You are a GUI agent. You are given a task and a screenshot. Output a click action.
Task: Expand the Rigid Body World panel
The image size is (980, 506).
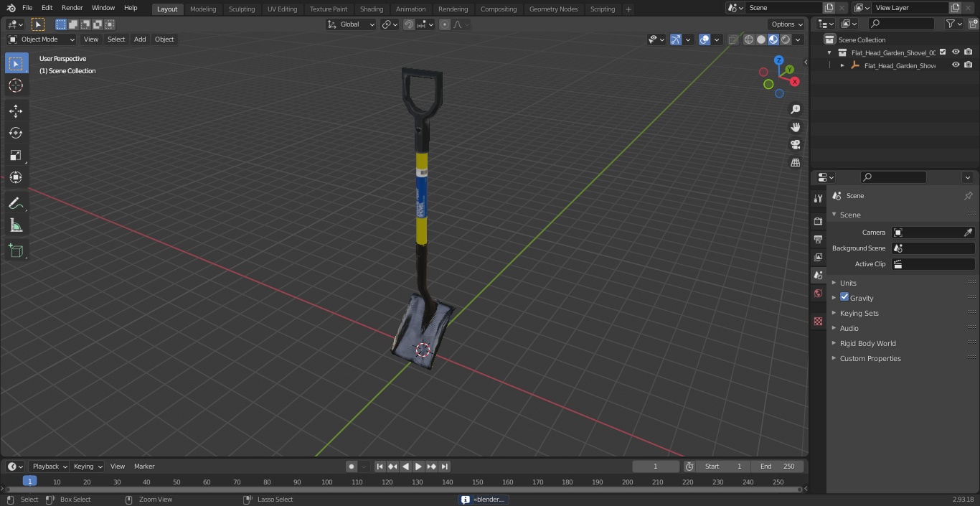pyautogui.click(x=867, y=343)
